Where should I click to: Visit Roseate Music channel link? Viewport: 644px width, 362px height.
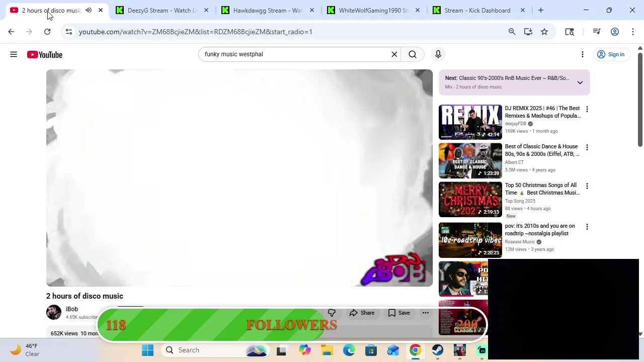point(520,242)
